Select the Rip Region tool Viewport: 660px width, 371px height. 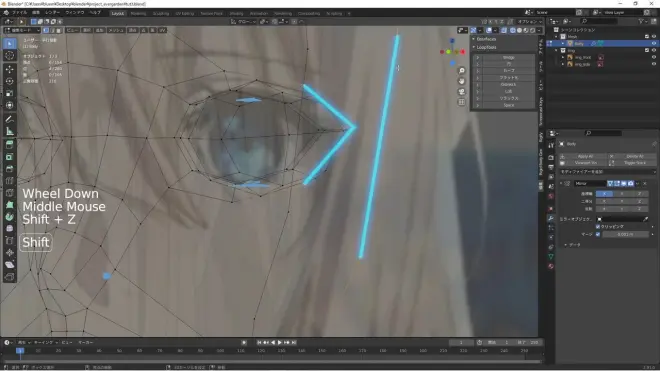click(x=10, y=277)
